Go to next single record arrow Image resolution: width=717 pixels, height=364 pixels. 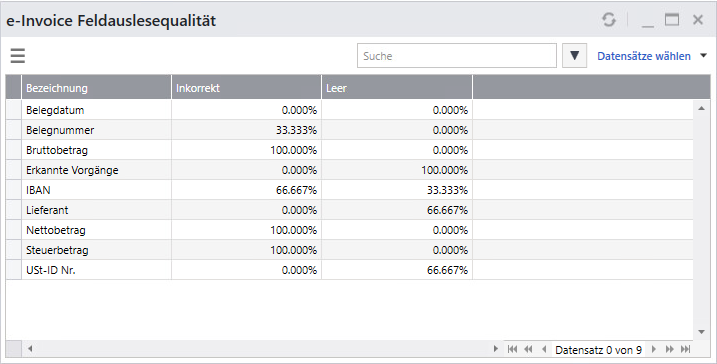click(x=654, y=349)
